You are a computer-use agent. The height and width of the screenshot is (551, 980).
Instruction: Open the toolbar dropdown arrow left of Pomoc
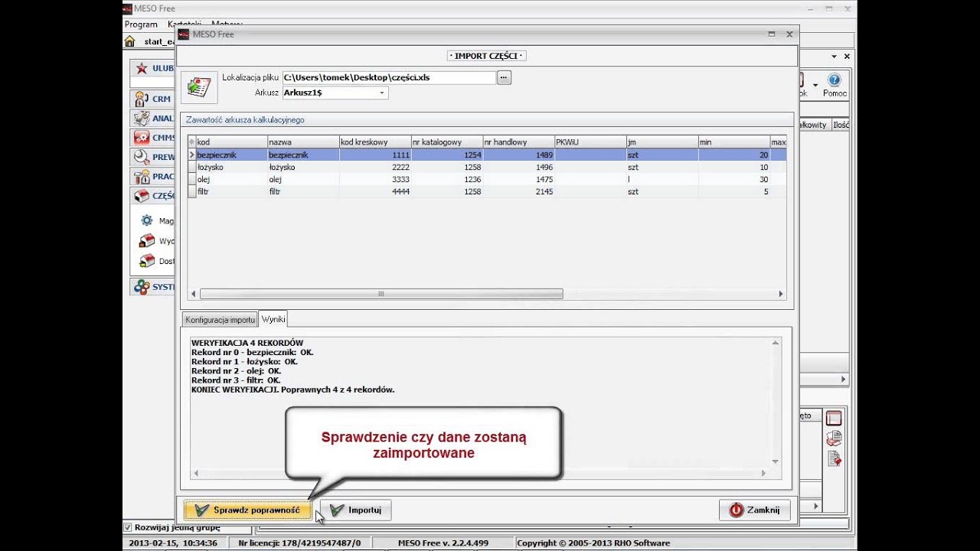tap(815, 85)
